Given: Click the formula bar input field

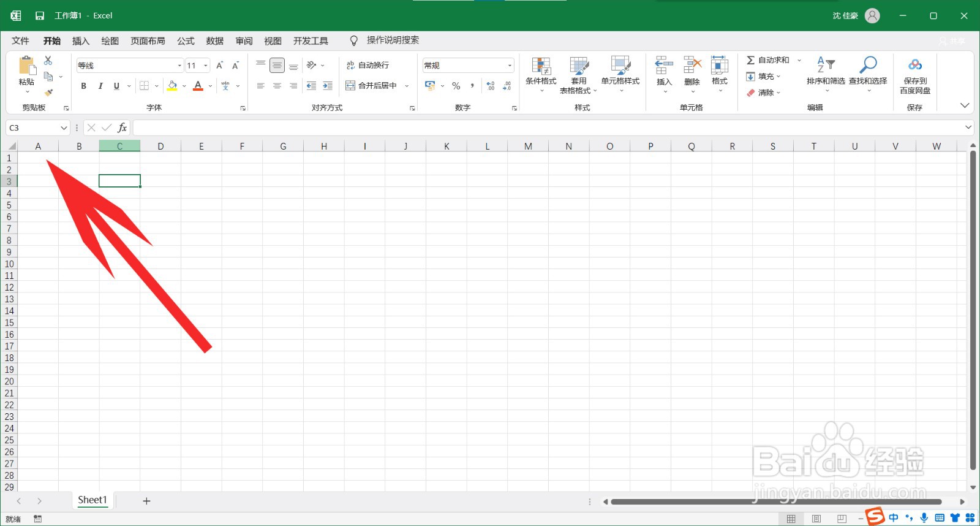Looking at the screenshot, I should tap(548, 128).
